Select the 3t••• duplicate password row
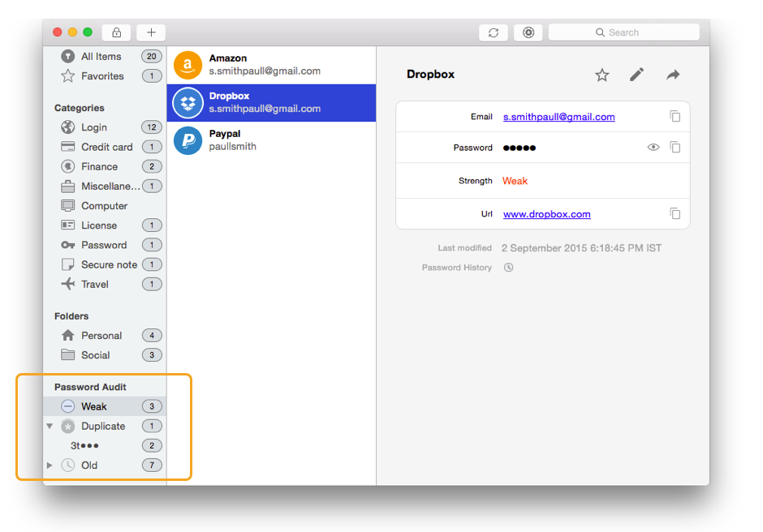This screenshot has height=532, width=763. tap(105, 445)
